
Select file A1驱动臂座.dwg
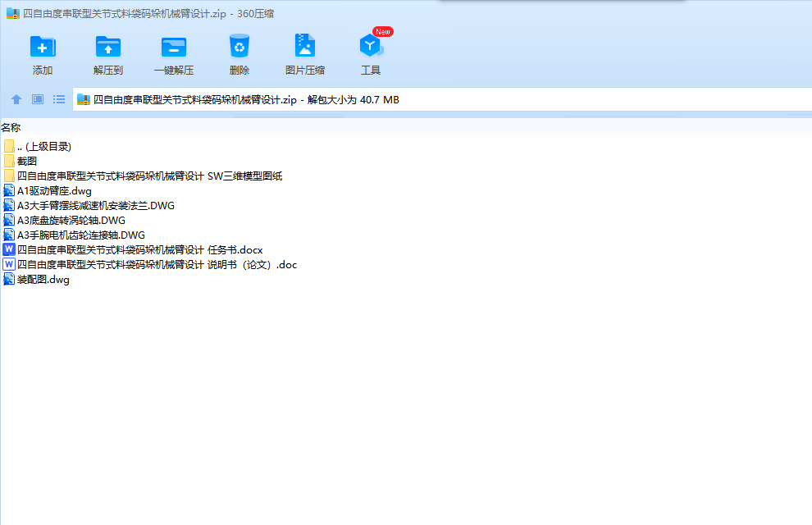[x=48, y=190]
